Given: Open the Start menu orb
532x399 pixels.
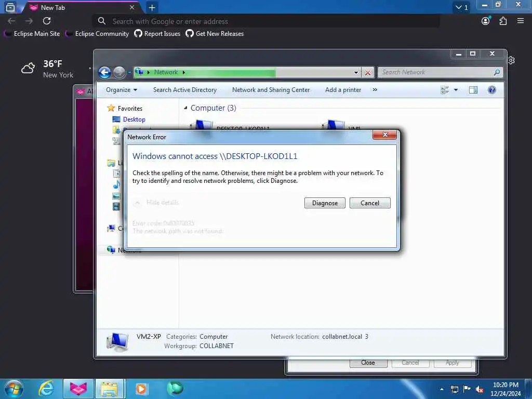Looking at the screenshot, I should tap(14, 389).
